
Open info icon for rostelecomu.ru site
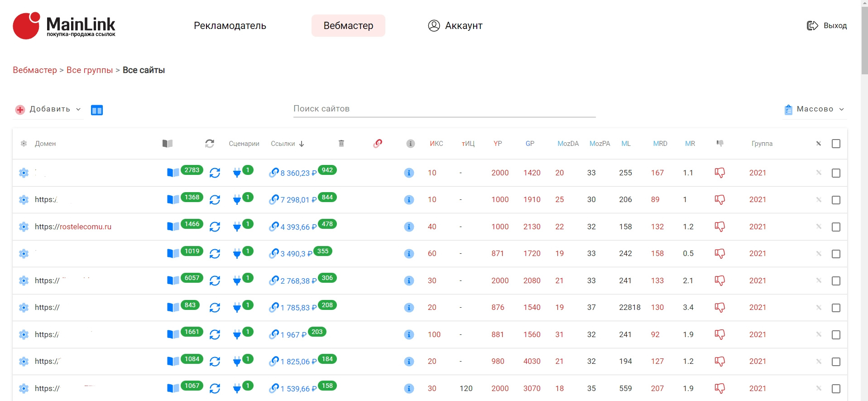tap(409, 227)
